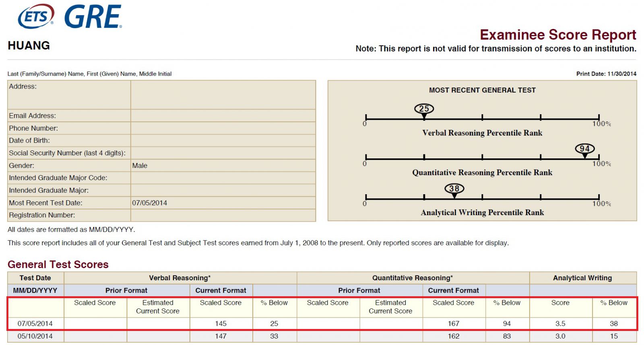This screenshot has height=345, width=644.
Task: Click the Verbal Reasoning Percentile Rank label
Action: 482,133
